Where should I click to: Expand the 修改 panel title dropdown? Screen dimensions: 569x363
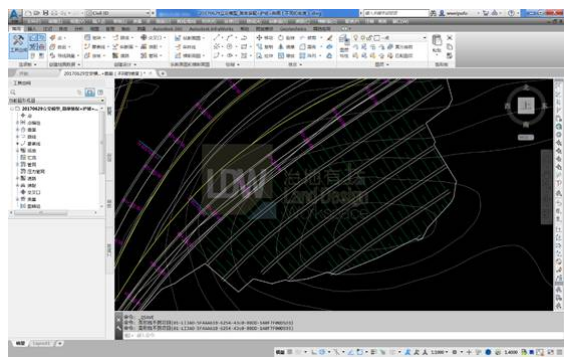click(x=295, y=64)
